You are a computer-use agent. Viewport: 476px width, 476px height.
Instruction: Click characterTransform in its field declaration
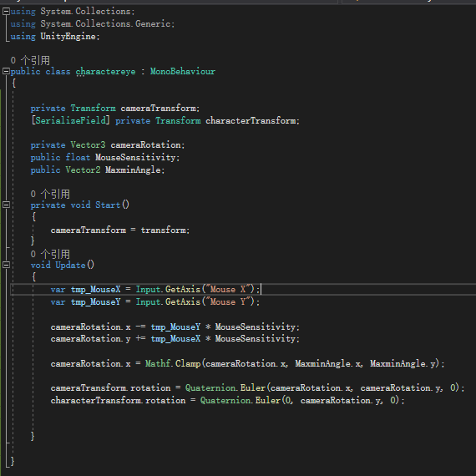coord(251,120)
